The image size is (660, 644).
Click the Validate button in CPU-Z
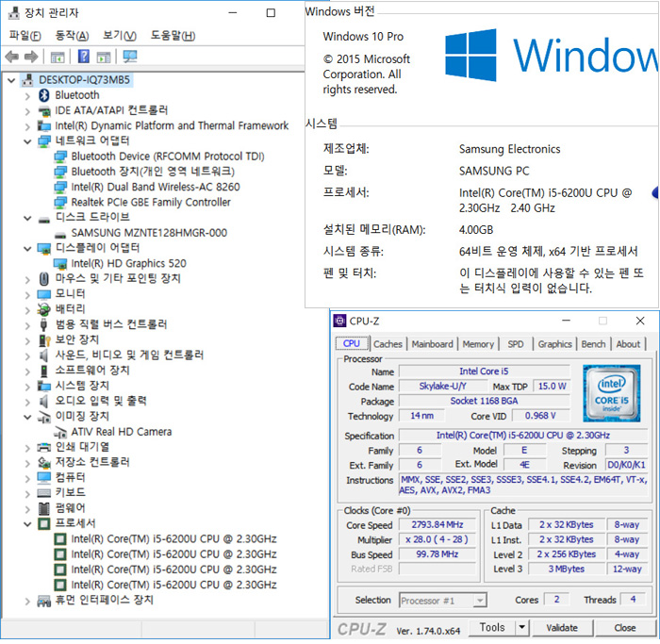click(562, 628)
